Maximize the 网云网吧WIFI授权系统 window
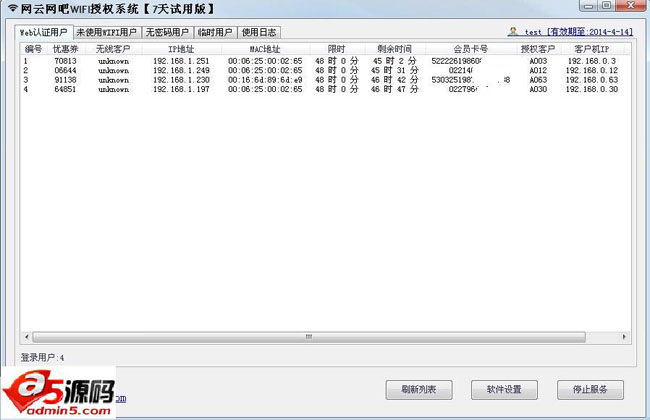 (x=607, y=5)
